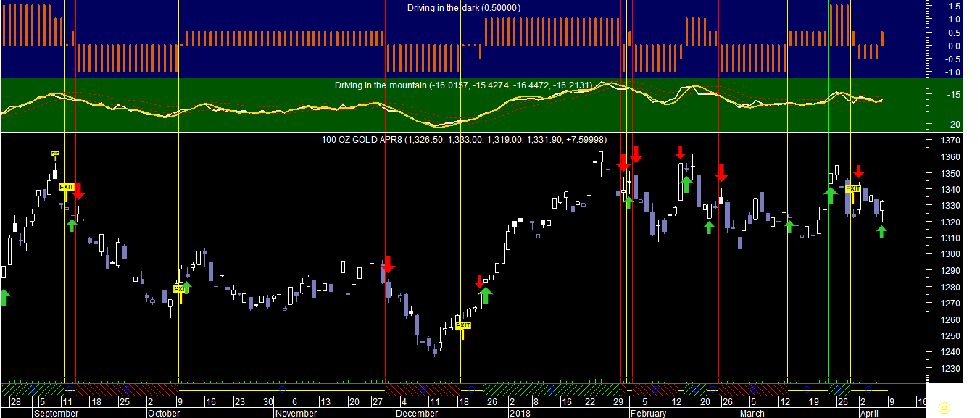Select the EXIT marker near September 11
This screenshot has width=980, height=418.
pos(66,187)
